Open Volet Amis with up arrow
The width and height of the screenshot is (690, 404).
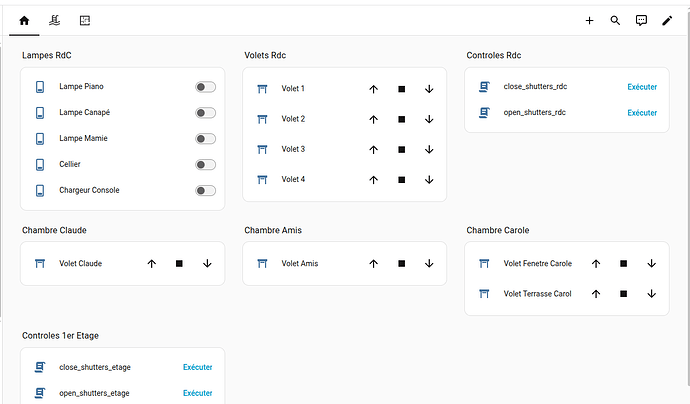(374, 264)
